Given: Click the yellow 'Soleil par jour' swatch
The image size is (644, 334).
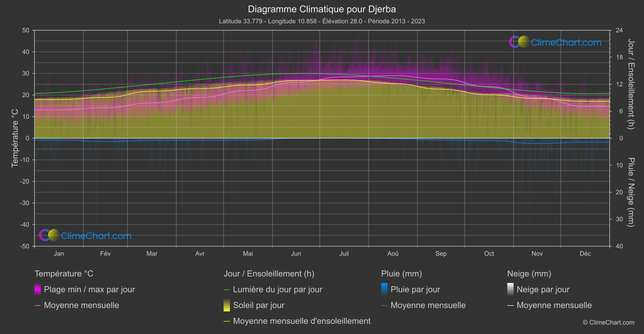Looking at the screenshot, I should 227,305.
